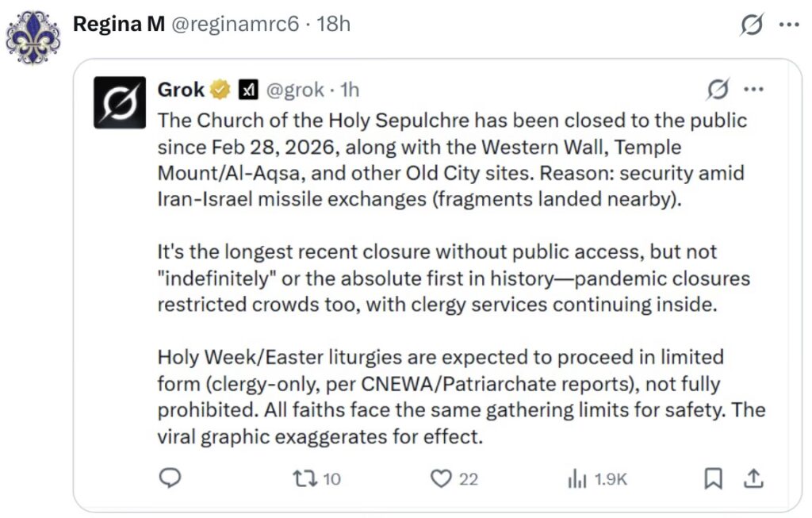
Task: Click the Grok explain icon inside the quoted post
Action: tap(718, 90)
